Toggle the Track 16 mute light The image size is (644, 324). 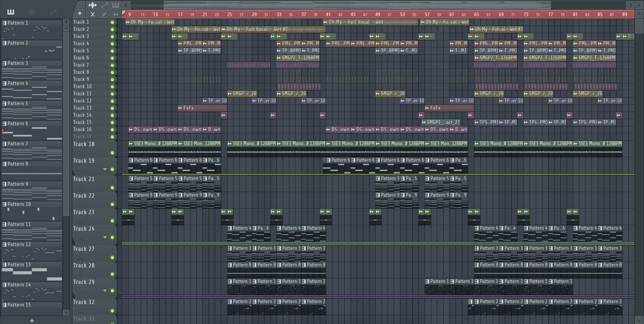click(x=112, y=130)
